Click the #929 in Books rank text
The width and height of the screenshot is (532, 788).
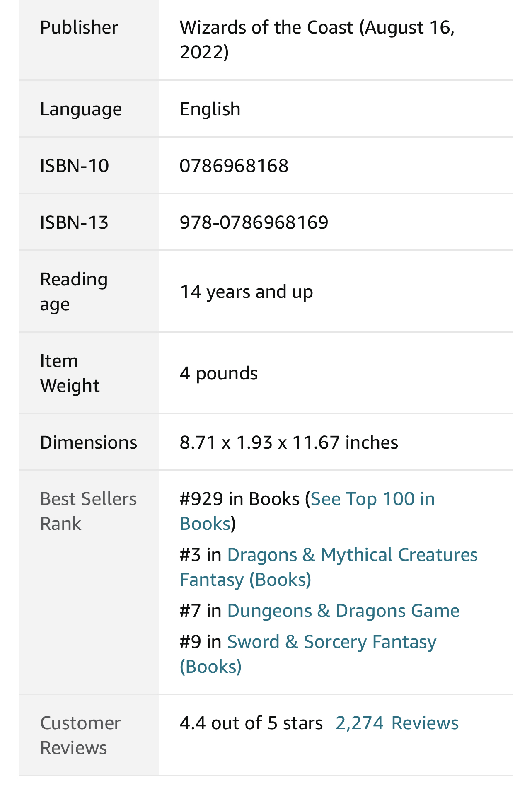pyautogui.click(x=239, y=499)
